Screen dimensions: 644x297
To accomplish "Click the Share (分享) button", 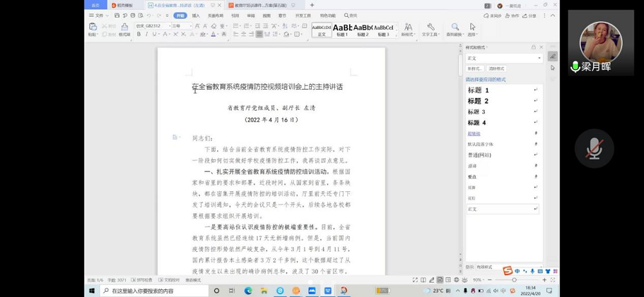I will tap(531, 15).
